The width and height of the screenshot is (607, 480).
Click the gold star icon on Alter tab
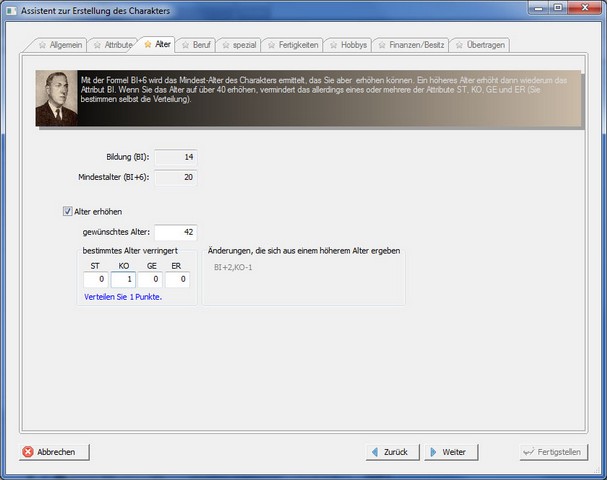147,45
